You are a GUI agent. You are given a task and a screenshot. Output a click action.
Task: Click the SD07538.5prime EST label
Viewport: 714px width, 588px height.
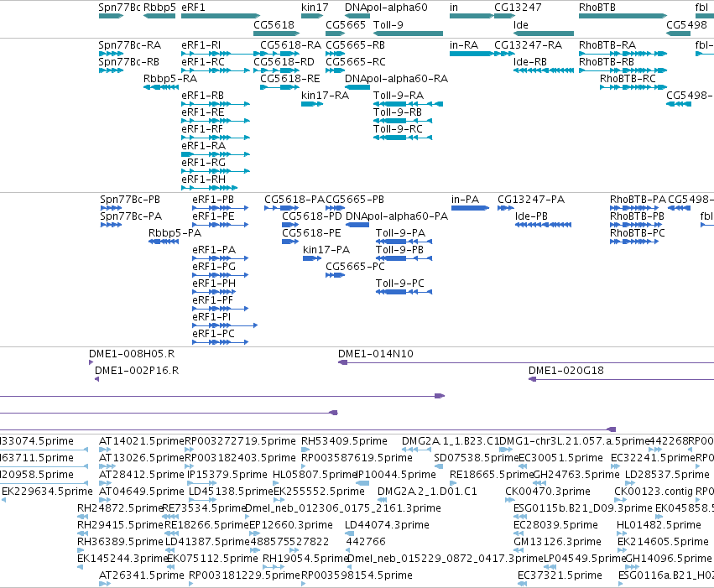[x=477, y=458]
